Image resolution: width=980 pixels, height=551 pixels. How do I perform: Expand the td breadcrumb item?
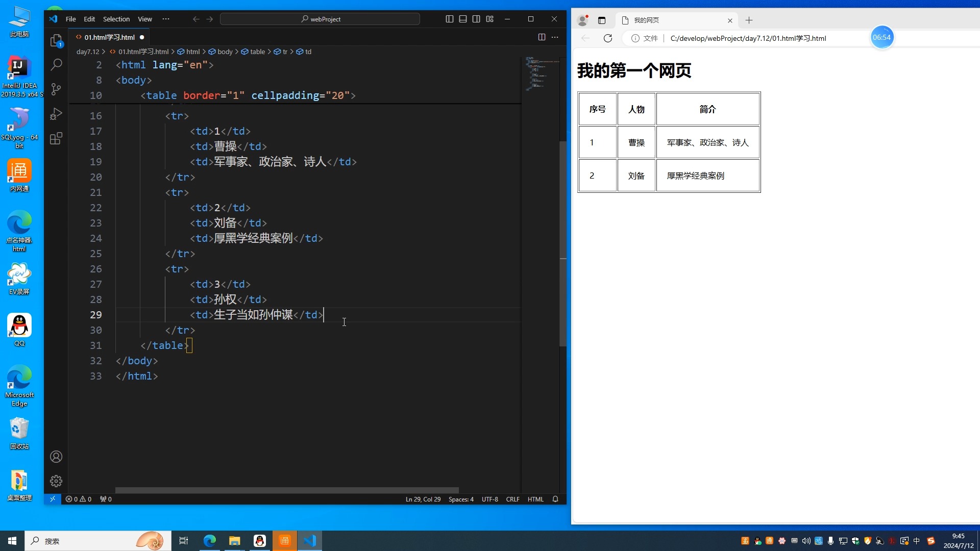click(x=304, y=52)
